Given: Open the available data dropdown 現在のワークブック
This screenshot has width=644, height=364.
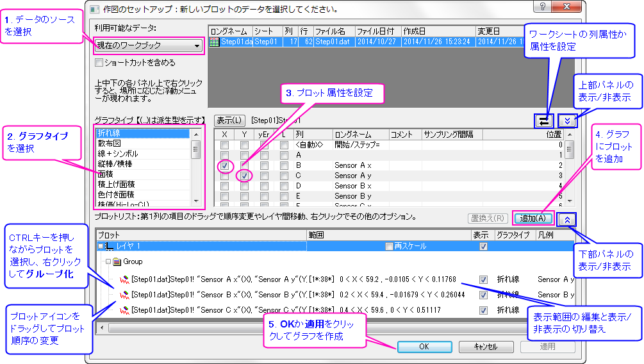Looking at the screenshot, I should [x=149, y=45].
